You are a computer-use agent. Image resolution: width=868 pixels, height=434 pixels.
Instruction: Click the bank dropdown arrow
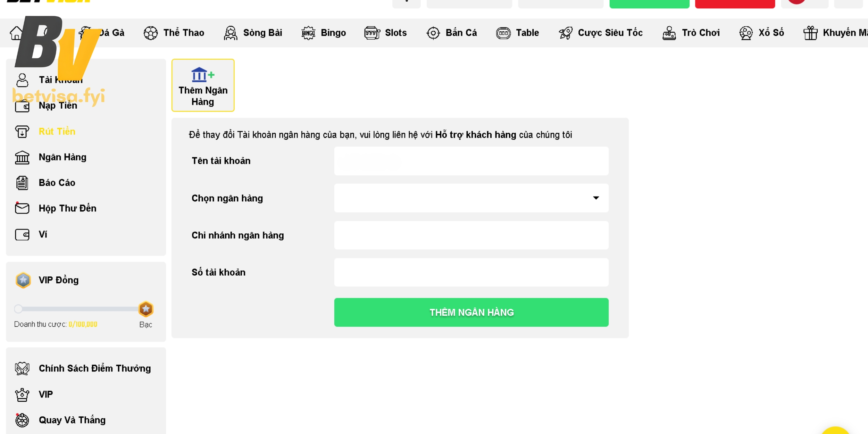596,198
